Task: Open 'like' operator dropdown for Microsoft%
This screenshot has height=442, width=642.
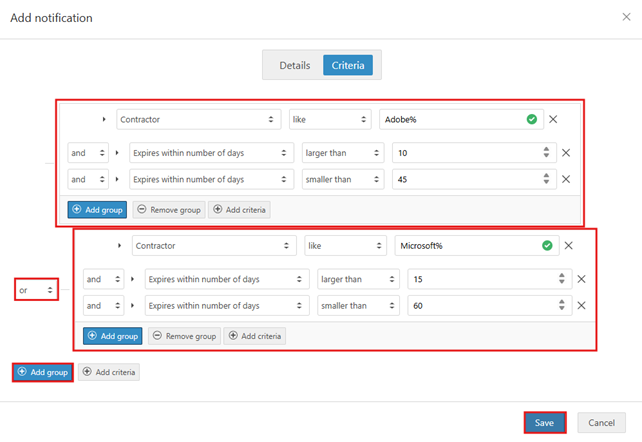Action: click(x=346, y=246)
